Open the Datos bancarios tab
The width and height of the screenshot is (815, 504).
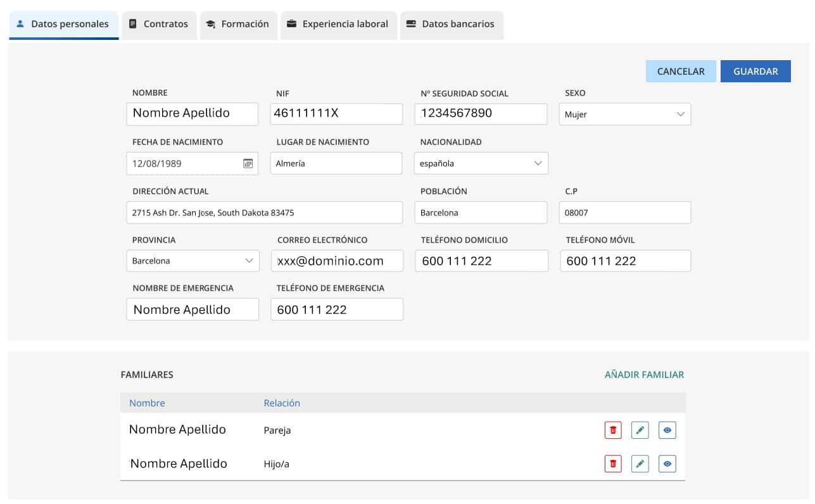click(x=451, y=24)
